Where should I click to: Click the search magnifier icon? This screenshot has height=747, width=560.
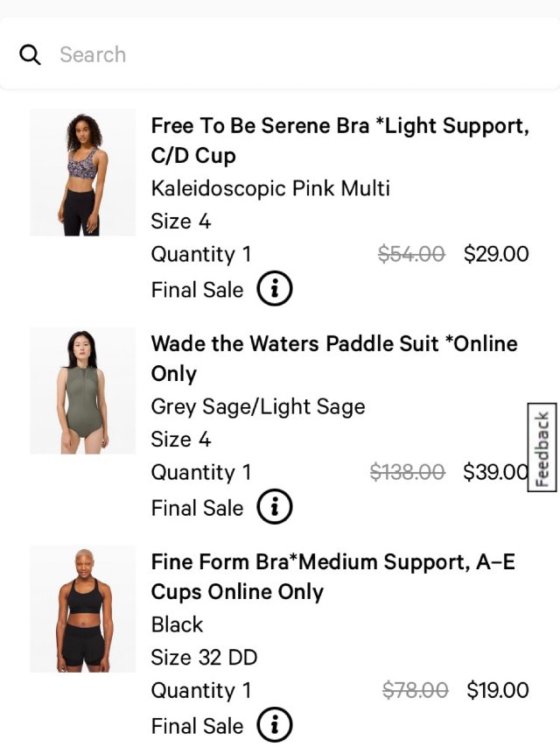click(x=30, y=55)
